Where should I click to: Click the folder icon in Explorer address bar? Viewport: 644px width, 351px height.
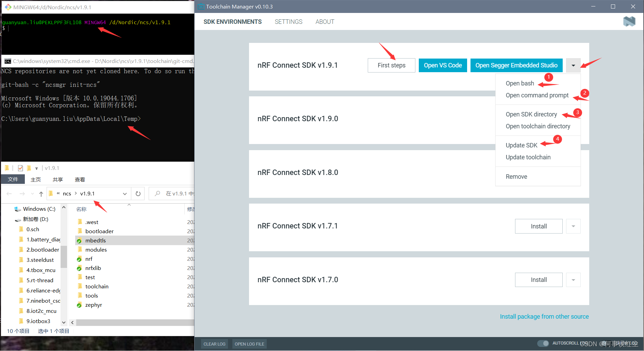click(51, 193)
